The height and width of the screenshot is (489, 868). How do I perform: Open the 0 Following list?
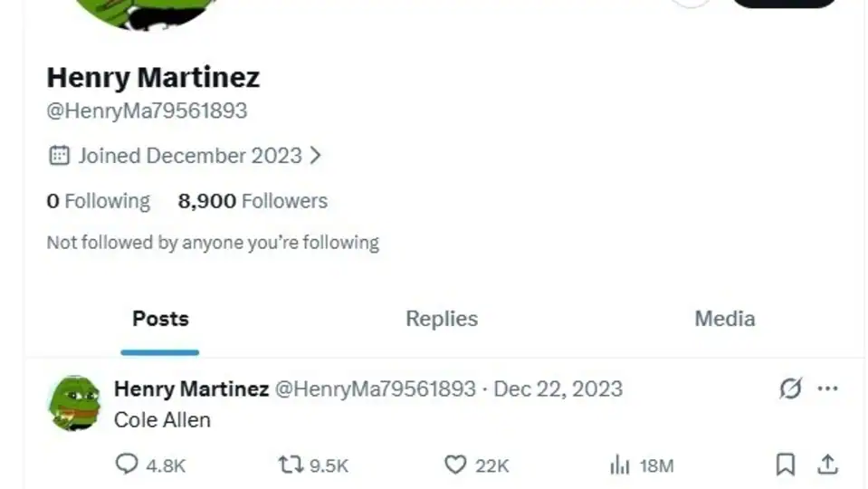(99, 201)
